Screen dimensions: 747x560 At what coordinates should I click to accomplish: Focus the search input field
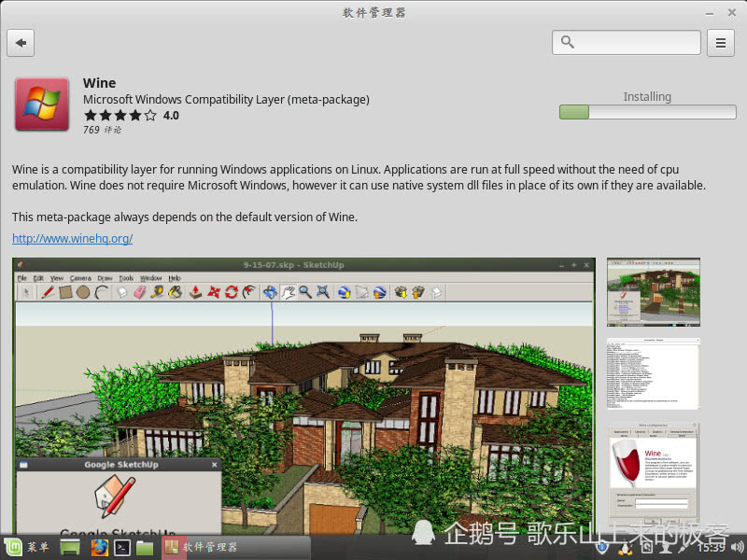click(x=626, y=42)
